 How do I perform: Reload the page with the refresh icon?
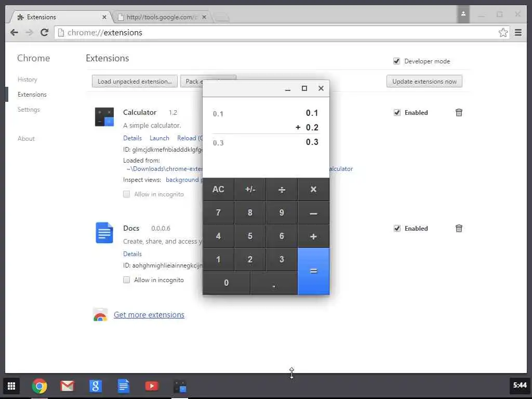(x=45, y=33)
